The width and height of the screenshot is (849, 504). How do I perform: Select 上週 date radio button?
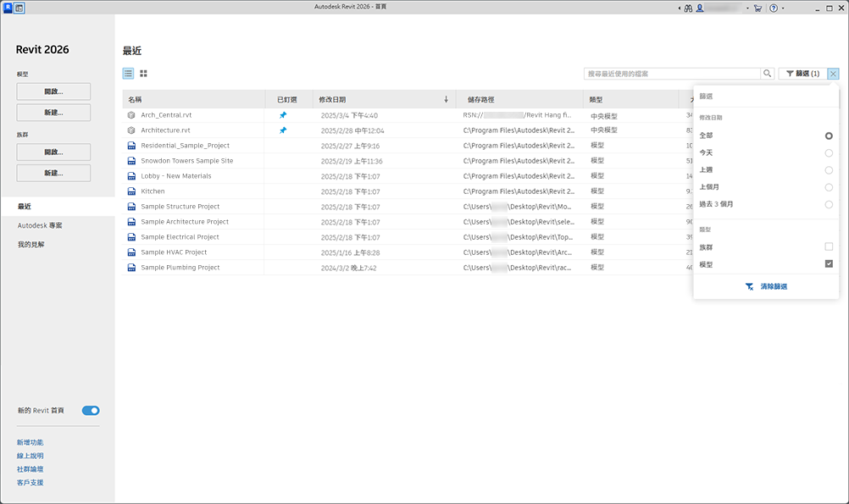829,170
